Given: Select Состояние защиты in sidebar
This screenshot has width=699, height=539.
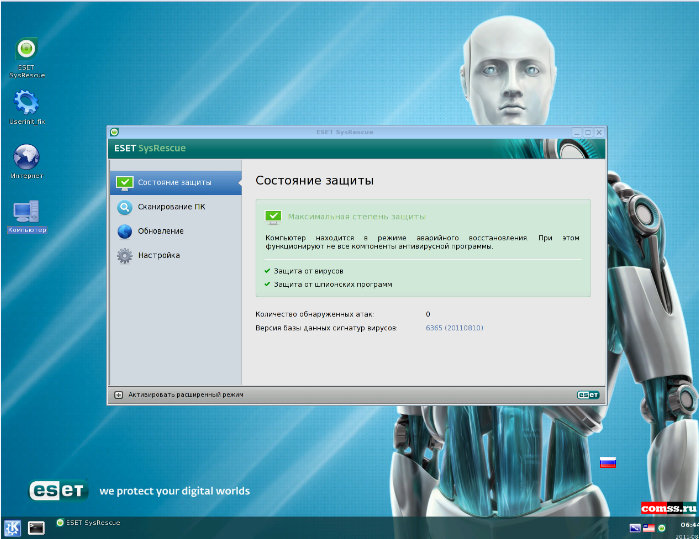Looking at the screenshot, I should tap(176, 182).
